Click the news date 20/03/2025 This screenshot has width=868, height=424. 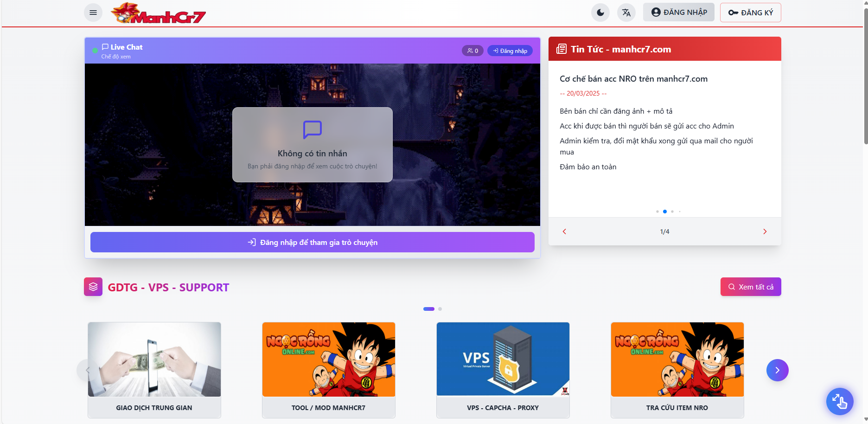pyautogui.click(x=583, y=93)
